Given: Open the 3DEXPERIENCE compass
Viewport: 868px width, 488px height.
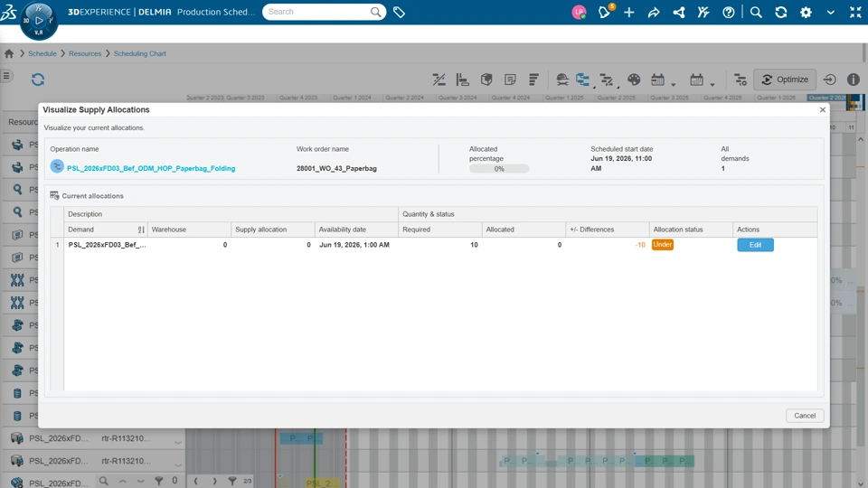Looking at the screenshot, I should pyautogui.click(x=38, y=21).
